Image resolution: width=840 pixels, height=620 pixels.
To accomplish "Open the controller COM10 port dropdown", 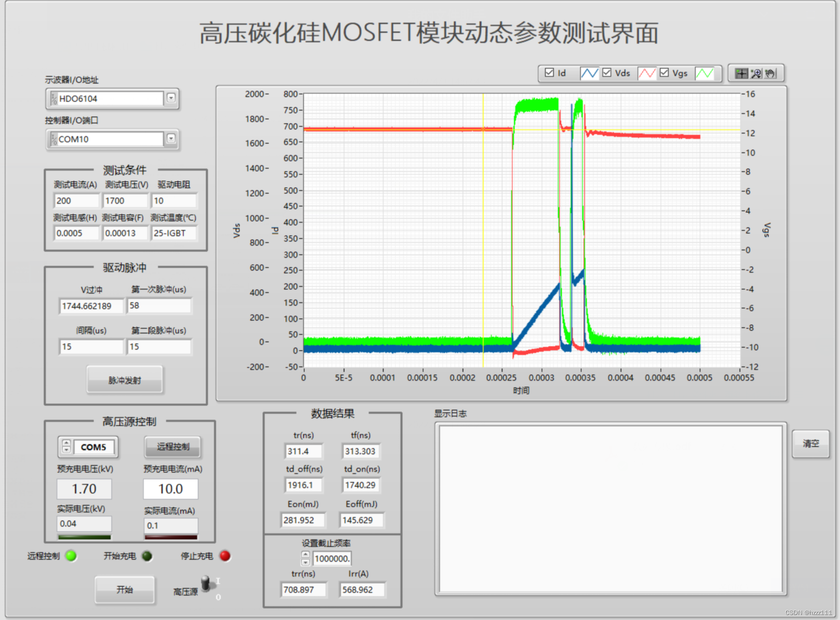I will coord(171,138).
